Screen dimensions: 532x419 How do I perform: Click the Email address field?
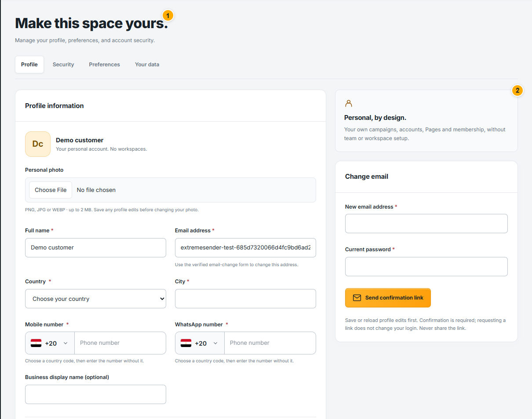pyautogui.click(x=245, y=248)
